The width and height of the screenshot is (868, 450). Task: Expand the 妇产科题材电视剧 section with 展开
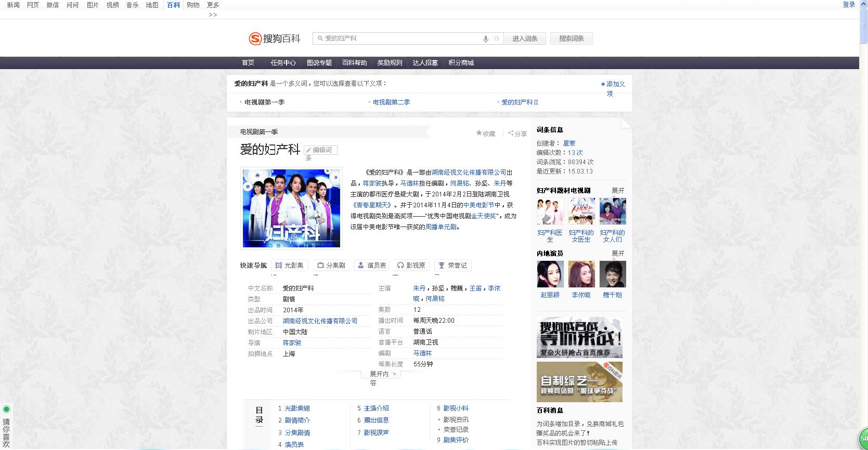tap(618, 191)
